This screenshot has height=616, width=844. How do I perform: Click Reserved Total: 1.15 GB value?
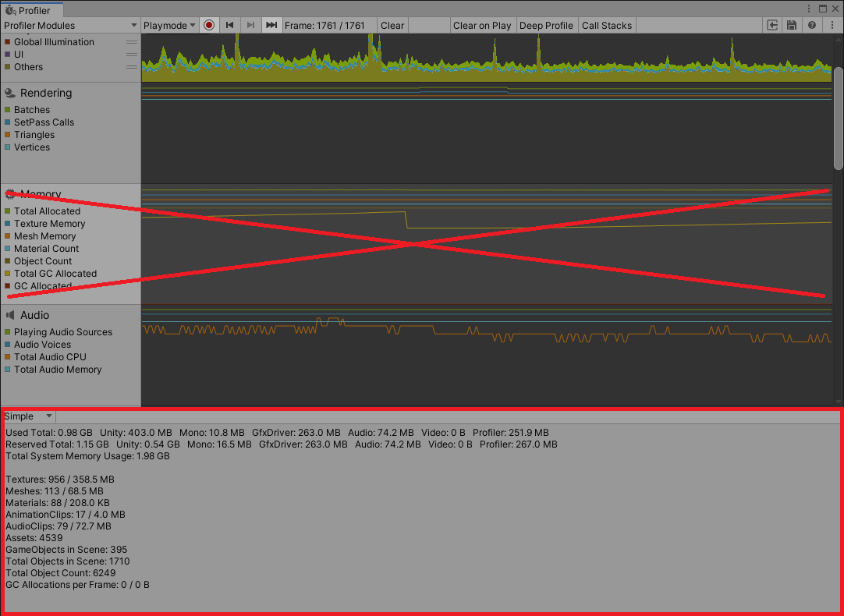(x=57, y=444)
